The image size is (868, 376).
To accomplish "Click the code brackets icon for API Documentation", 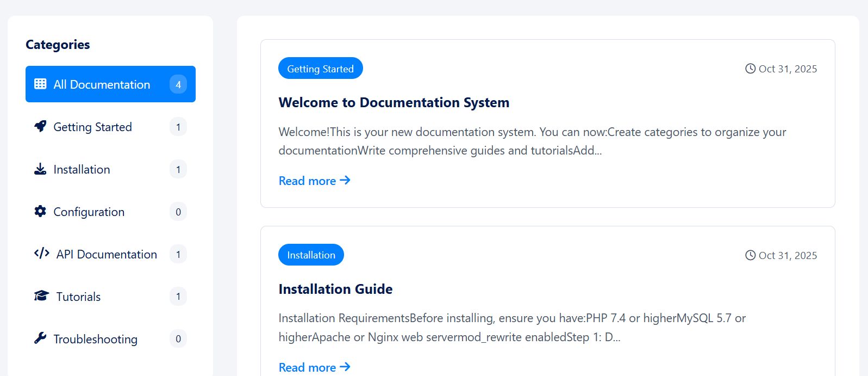I will tap(42, 254).
